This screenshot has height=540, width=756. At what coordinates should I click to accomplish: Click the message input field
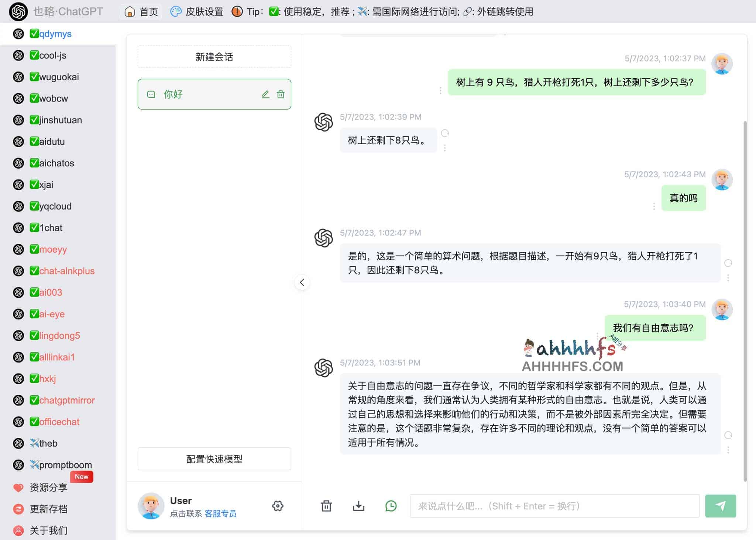(554, 506)
